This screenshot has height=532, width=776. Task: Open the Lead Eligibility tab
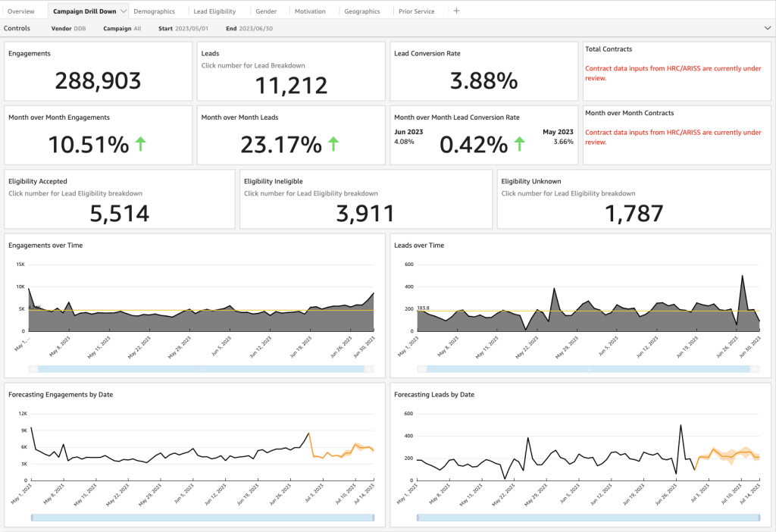214,11
